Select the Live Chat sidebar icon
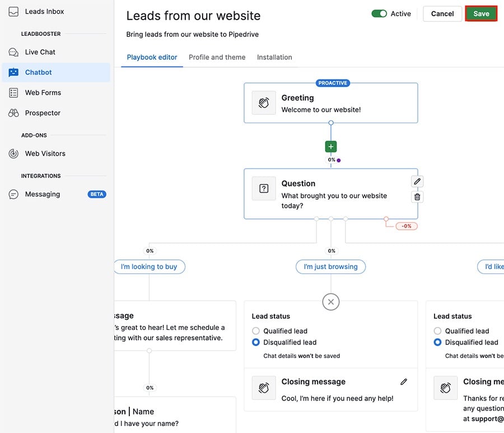 pyautogui.click(x=39, y=52)
